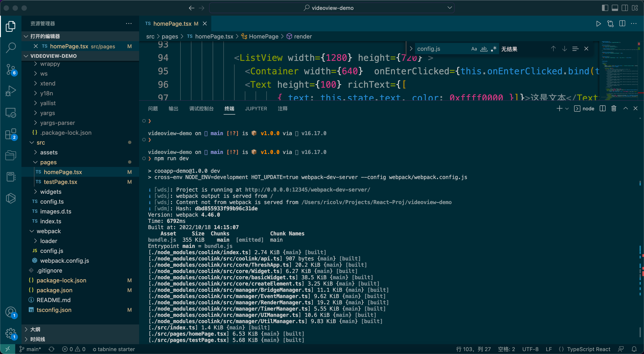
Task: Toggle primary side bar visibility
Action: [605, 8]
